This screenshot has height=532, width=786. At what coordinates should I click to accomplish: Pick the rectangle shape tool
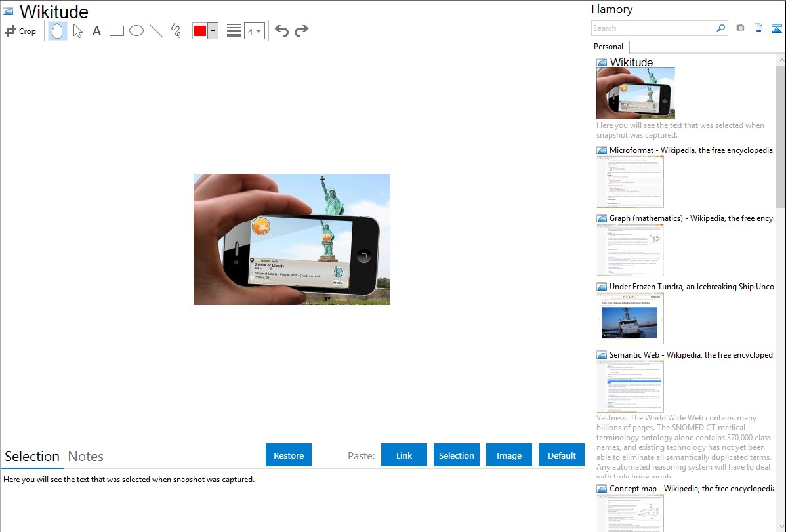point(116,31)
